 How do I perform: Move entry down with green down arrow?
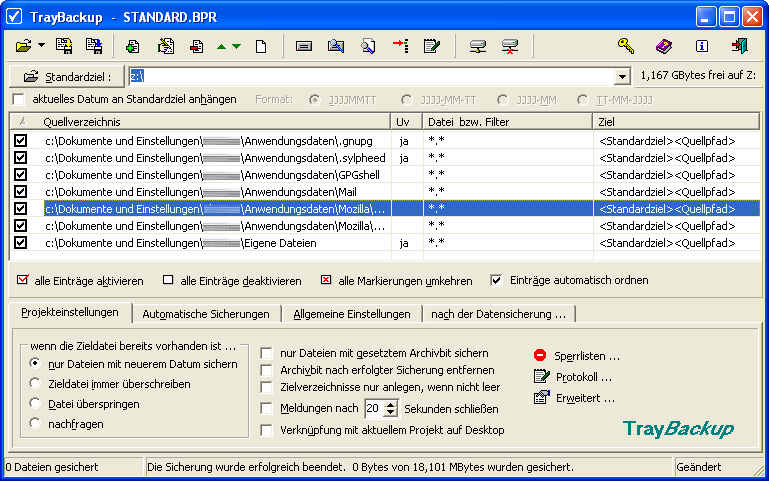[236, 47]
